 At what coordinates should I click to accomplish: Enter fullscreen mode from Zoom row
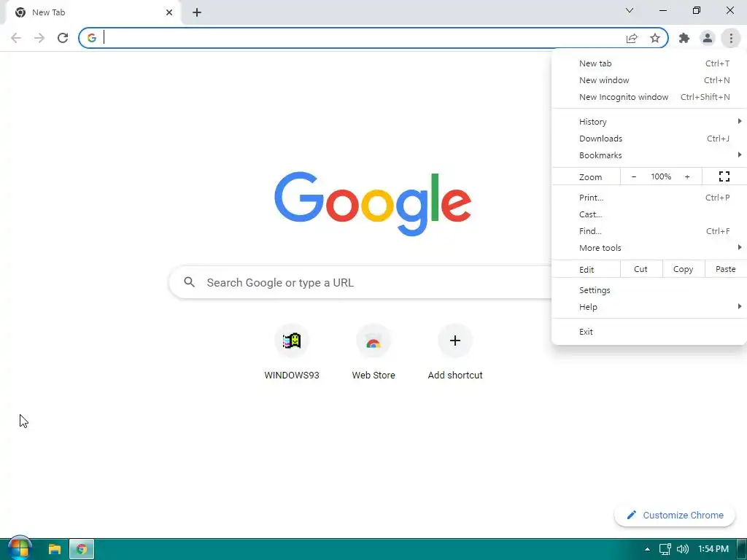[724, 176]
